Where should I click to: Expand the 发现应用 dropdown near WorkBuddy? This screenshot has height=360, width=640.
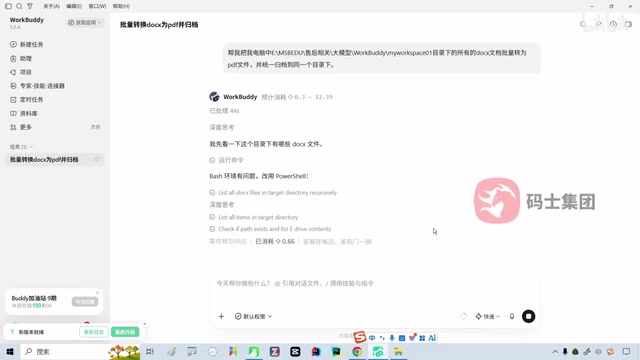tap(85, 22)
